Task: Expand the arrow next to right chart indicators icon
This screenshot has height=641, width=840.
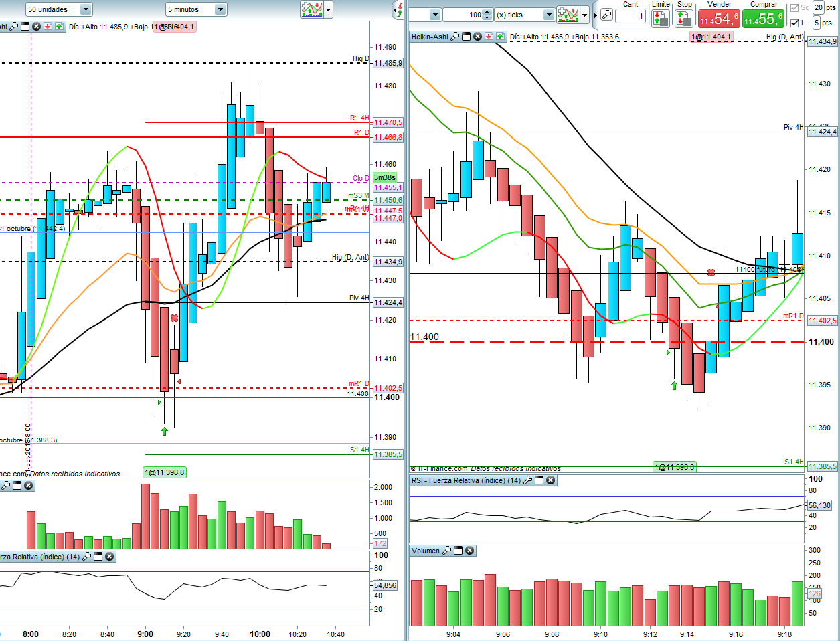Action: coord(584,15)
